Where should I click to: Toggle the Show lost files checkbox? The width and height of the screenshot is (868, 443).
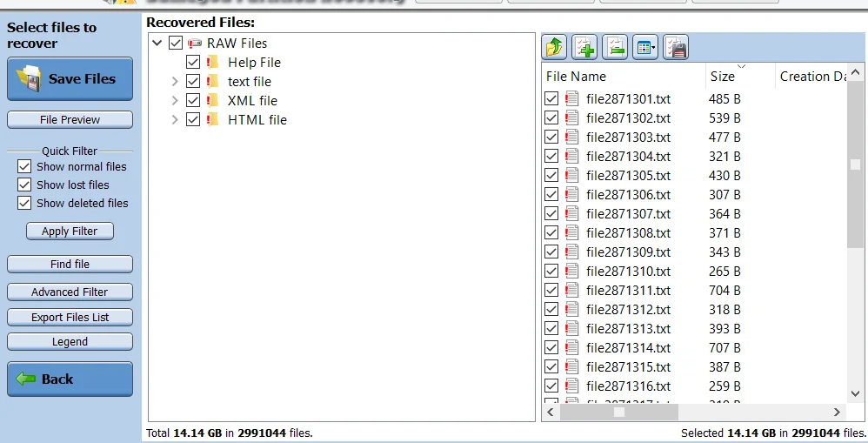24,185
